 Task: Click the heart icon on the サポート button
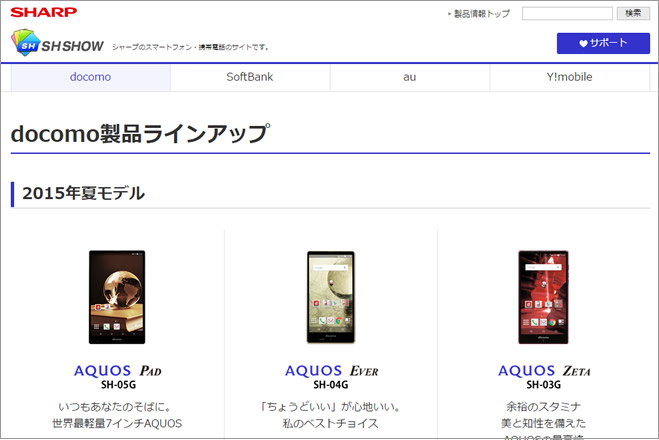583,43
